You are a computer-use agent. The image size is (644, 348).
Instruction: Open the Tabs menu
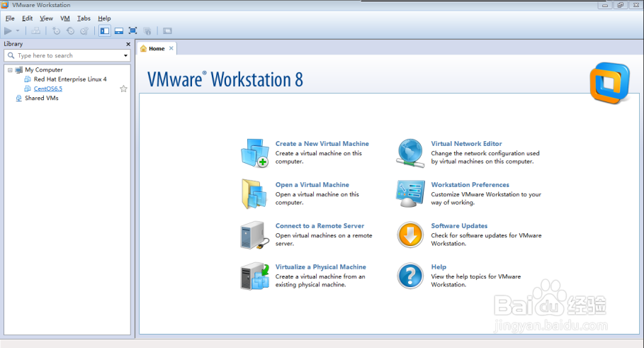[84, 18]
